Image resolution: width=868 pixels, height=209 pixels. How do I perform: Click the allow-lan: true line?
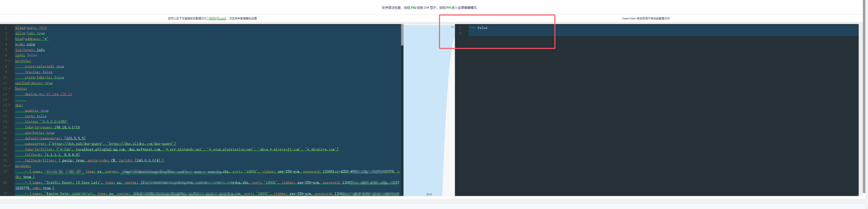coord(30,33)
